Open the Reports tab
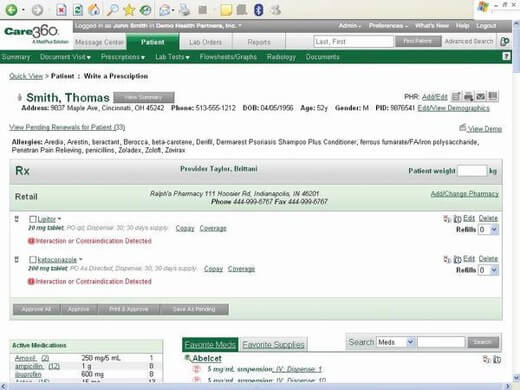Image resolution: width=520 pixels, height=390 pixels. [x=259, y=42]
